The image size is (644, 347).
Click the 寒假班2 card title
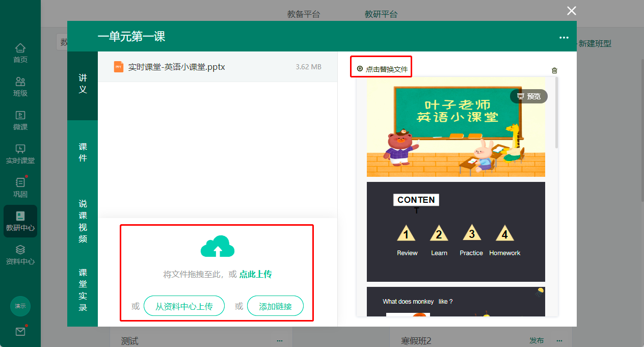coord(416,341)
